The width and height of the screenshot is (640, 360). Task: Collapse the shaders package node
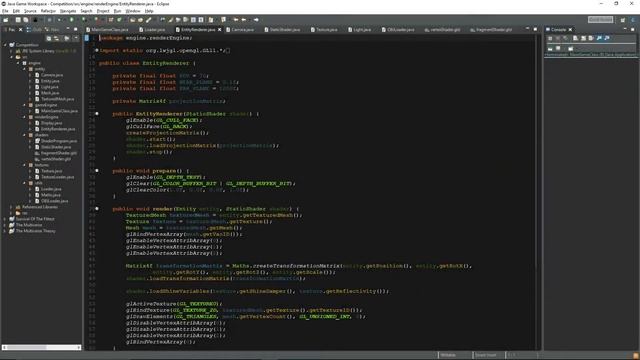[x=24, y=135]
